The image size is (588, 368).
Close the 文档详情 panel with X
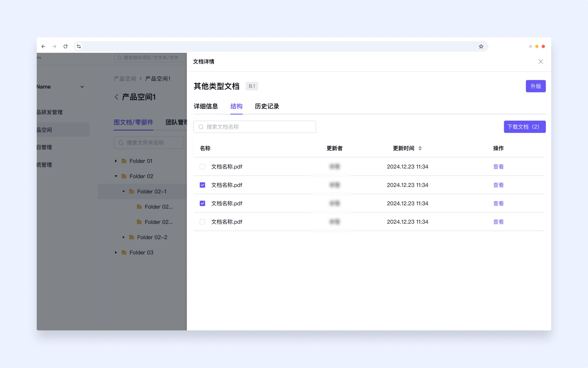(541, 62)
